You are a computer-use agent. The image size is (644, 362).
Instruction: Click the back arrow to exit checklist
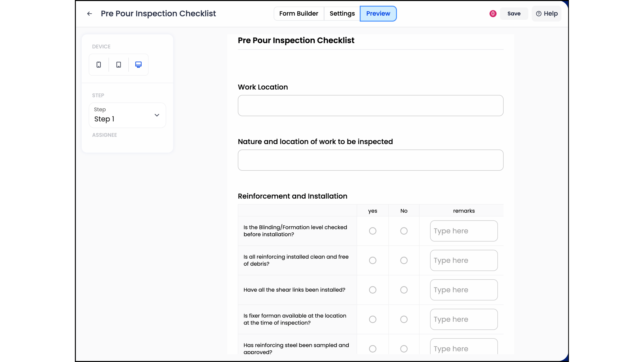point(89,13)
